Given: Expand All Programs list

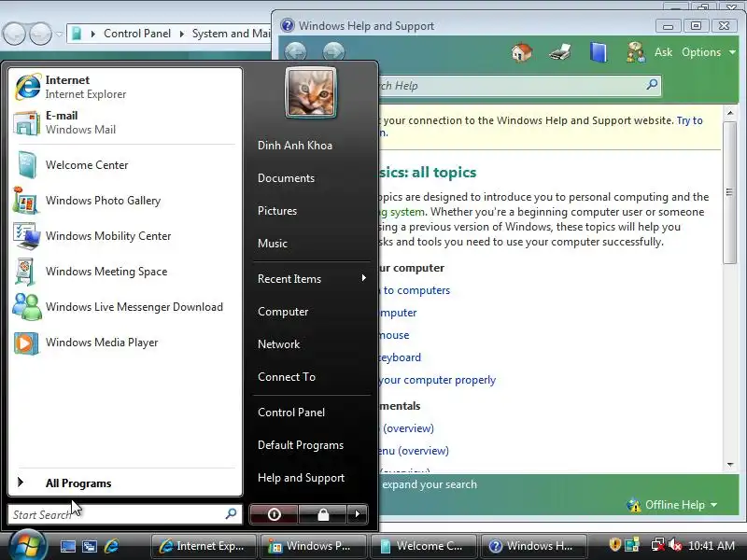Looking at the screenshot, I should point(125,483).
